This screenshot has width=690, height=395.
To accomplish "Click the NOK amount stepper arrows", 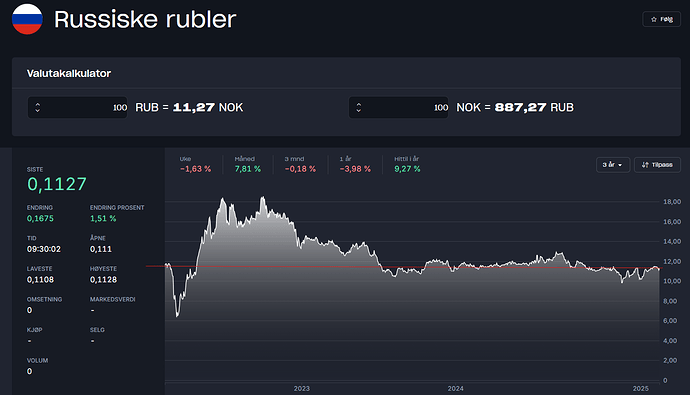I will [x=359, y=107].
